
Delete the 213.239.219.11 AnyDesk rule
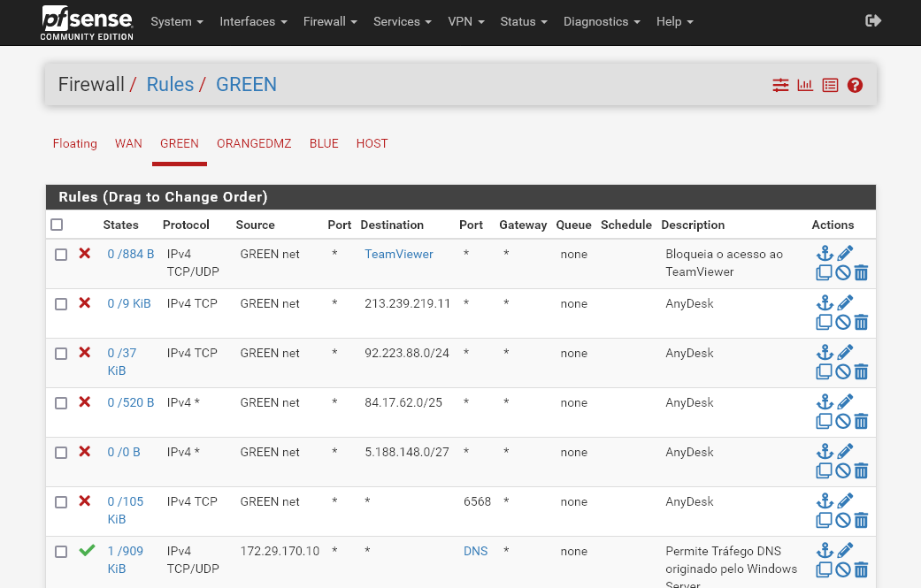click(x=861, y=323)
